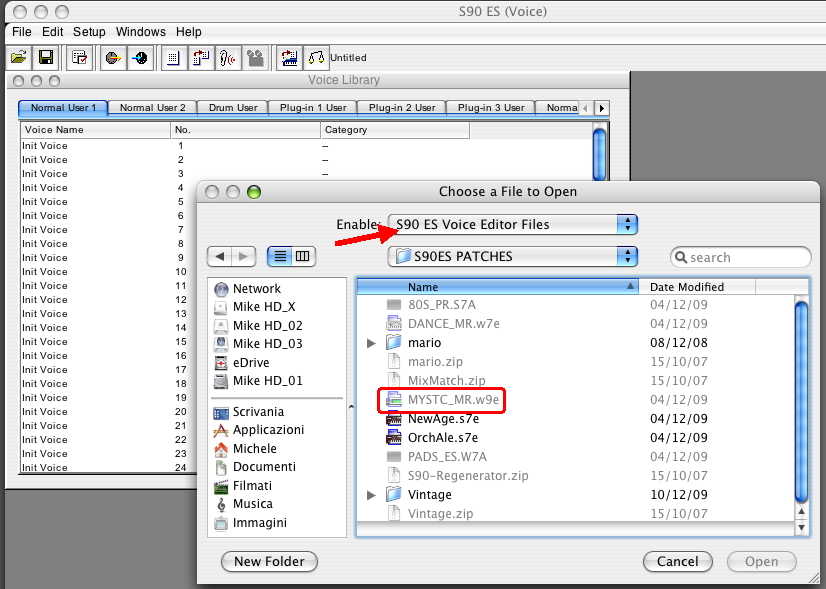The width and height of the screenshot is (826, 589).
Task: Click the Cancel button
Action: tap(677, 562)
